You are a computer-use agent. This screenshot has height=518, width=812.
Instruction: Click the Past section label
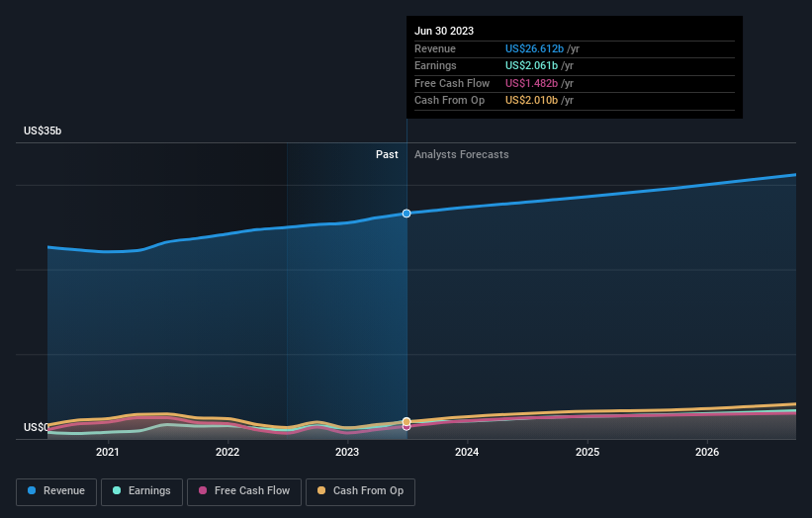point(387,155)
